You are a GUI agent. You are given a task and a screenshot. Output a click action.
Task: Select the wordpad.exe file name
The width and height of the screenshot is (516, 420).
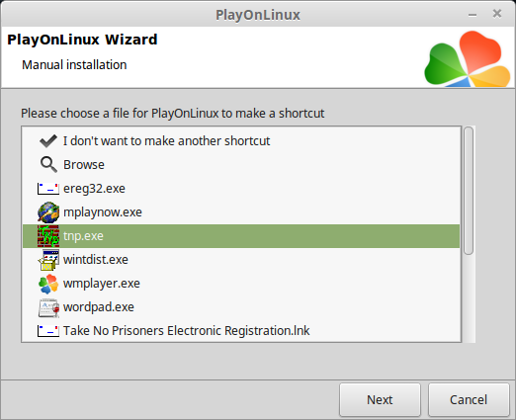coord(99,307)
